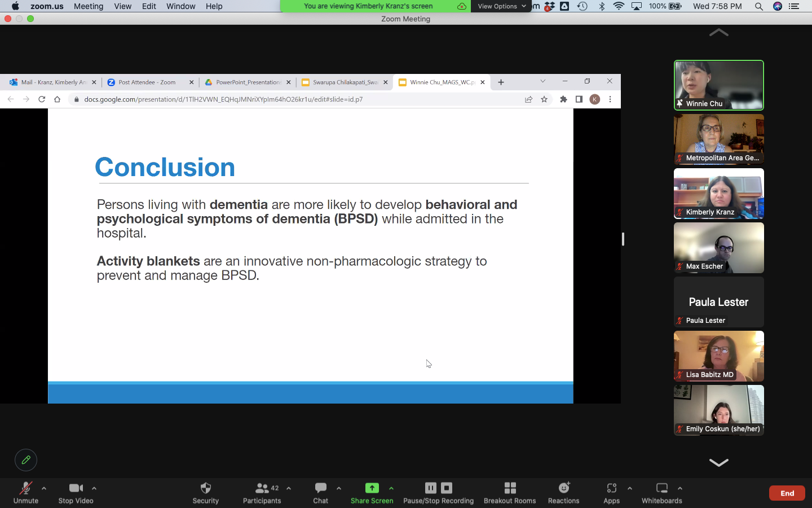The height and width of the screenshot is (508, 812).
Task: Toggle the browser side panel icon
Action: [579, 99]
